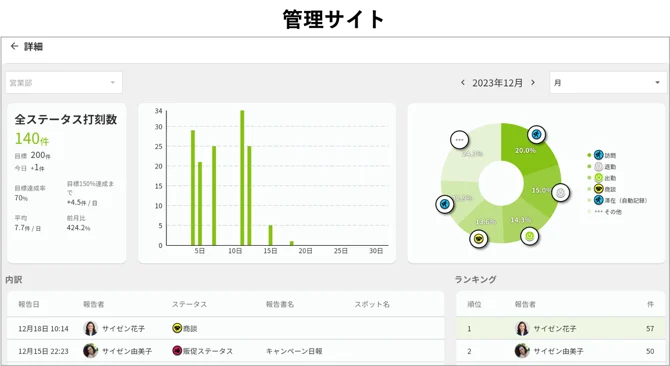Click the ranking count 57
This screenshot has height=366, width=670.
tap(650, 328)
